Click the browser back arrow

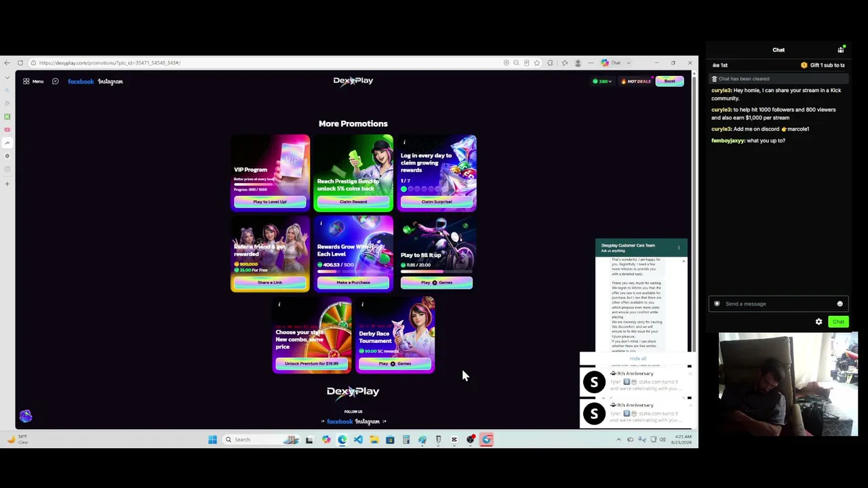pos(7,63)
